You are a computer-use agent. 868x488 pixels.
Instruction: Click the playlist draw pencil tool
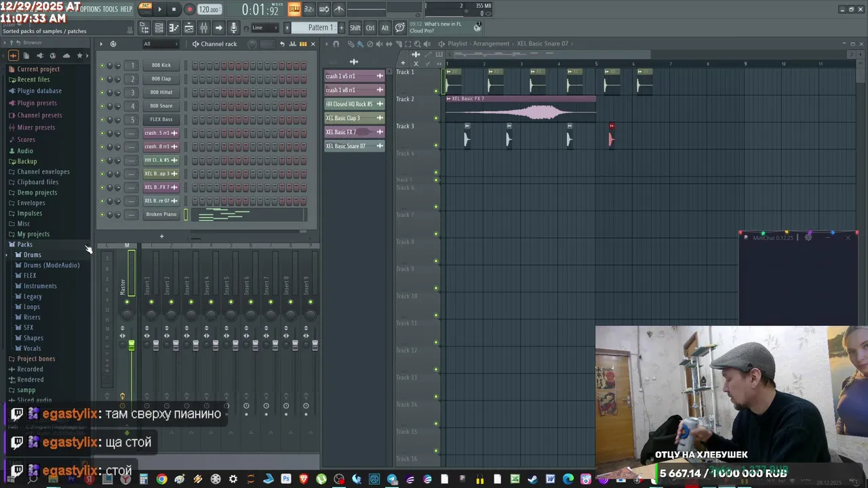tap(351, 44)
